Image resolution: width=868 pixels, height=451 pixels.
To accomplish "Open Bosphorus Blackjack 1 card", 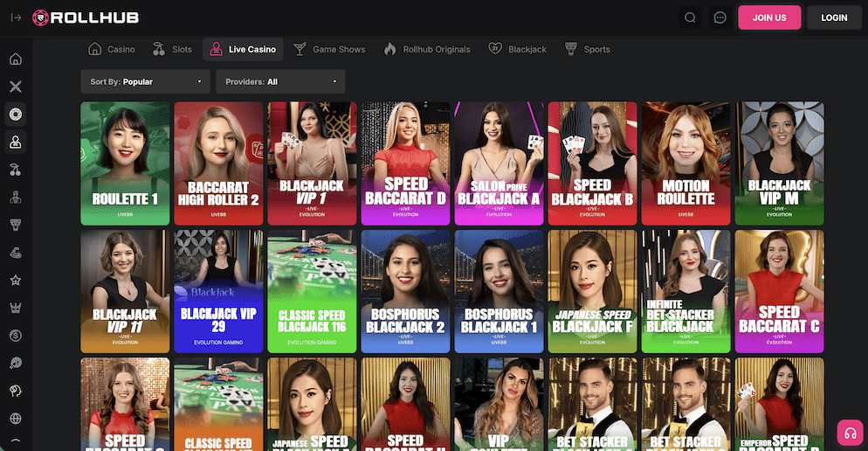I will point(499,291).
